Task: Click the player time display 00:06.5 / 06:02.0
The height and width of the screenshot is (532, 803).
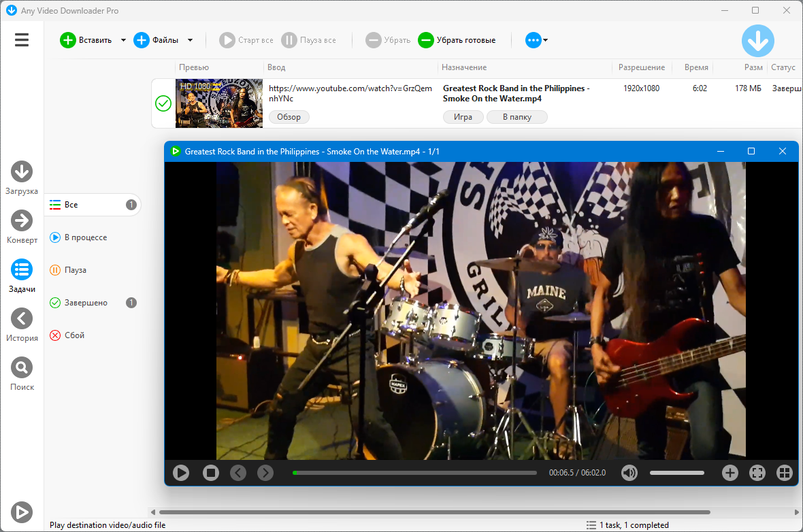Action: [577, 473]
